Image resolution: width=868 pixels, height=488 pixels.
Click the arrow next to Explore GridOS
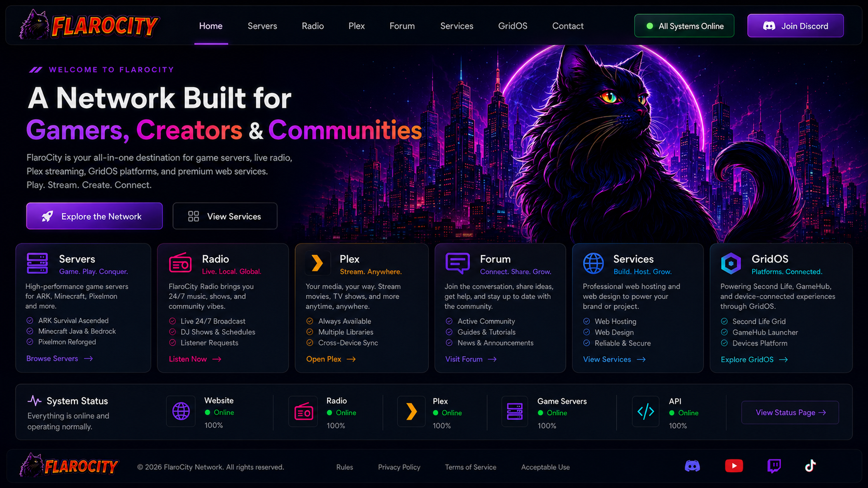click(x=783, y=360)
